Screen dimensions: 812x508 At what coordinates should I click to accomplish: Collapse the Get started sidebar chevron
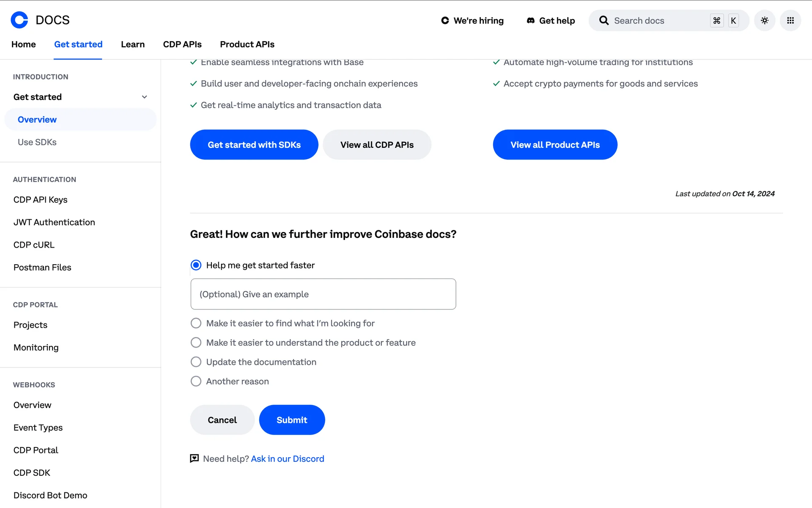[x=144, y=97]
